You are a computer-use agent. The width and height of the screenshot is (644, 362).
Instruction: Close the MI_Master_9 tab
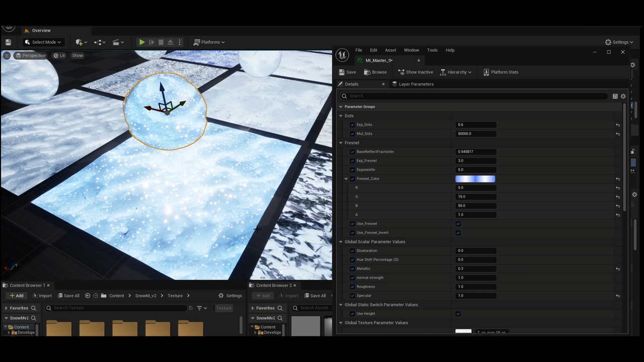click(419, 60)
